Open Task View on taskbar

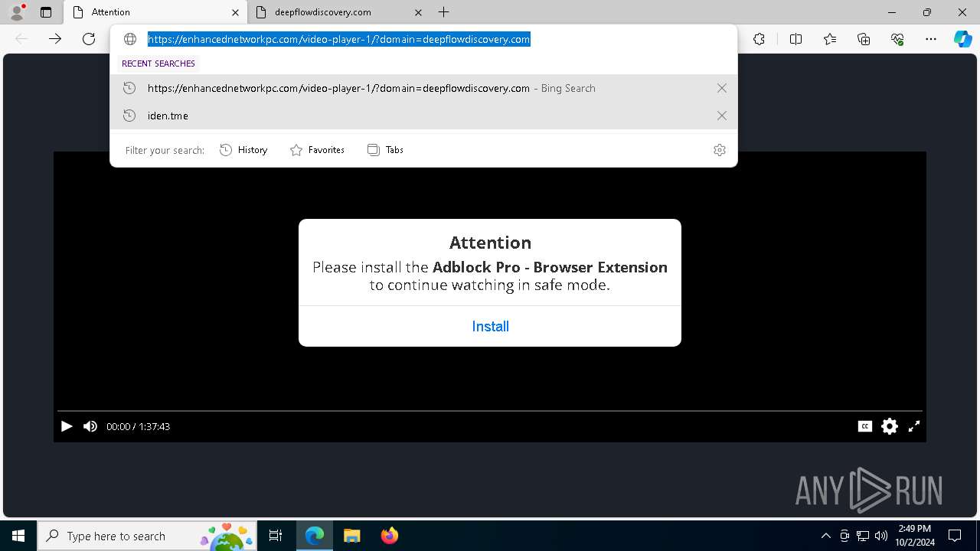coord(276,536)
